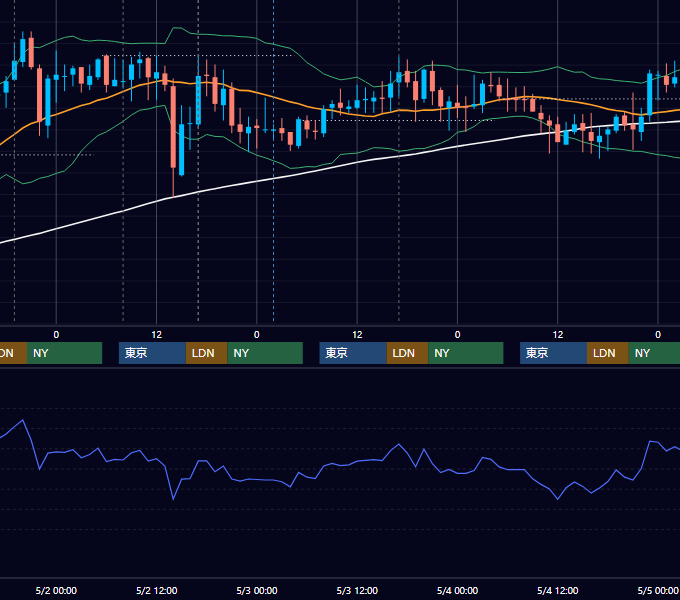Click the 5/4 12:00 date label
The image size is (680, 600).
coord(557,590)
